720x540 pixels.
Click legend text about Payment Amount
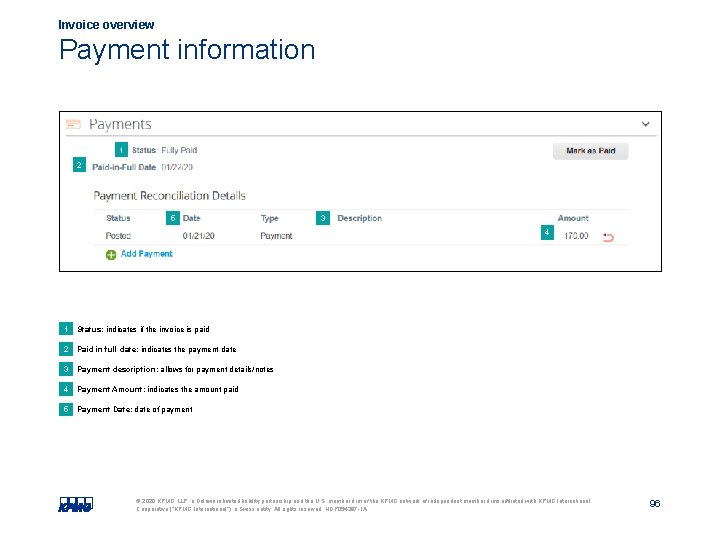pos(158,389)
